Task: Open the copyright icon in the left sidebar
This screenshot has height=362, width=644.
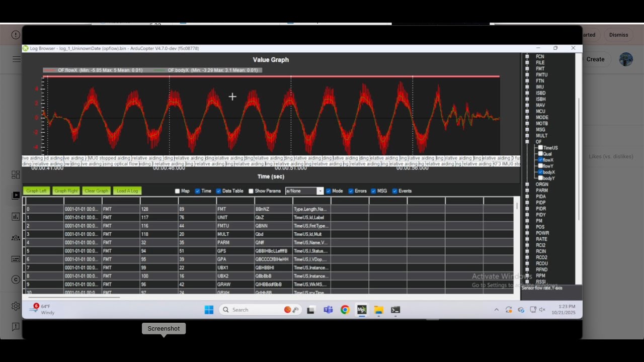Action: (x=16, y=280)
